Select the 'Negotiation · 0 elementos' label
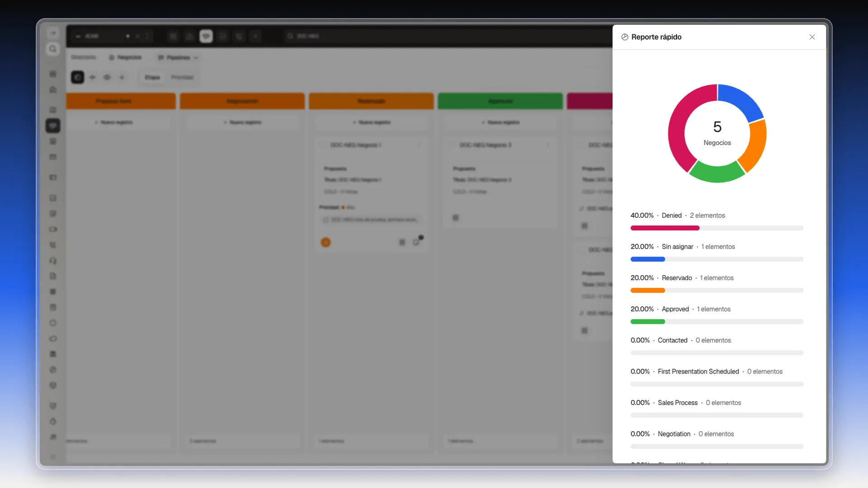The height and width of the screenshot is (488, 868). [696, 434]
